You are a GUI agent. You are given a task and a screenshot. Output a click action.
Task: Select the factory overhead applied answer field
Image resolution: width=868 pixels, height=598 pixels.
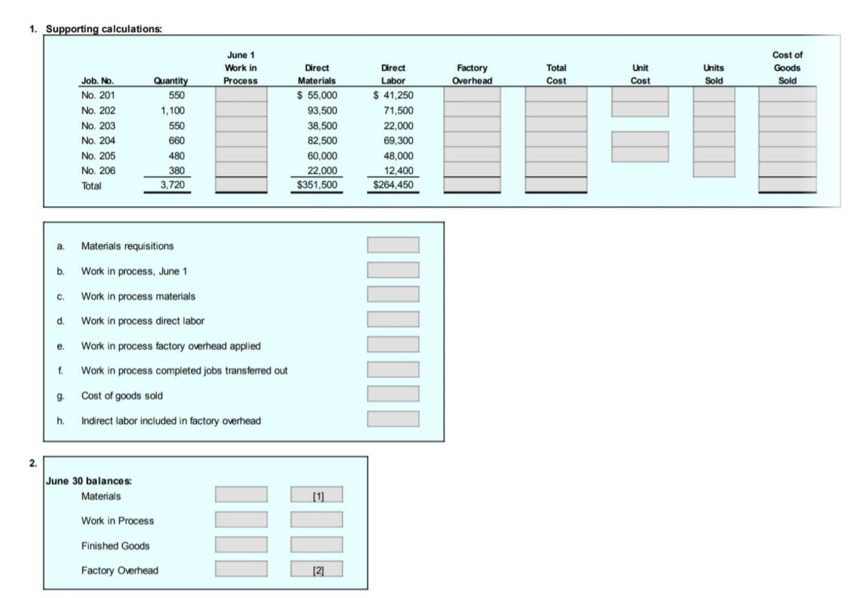point(392,344)
